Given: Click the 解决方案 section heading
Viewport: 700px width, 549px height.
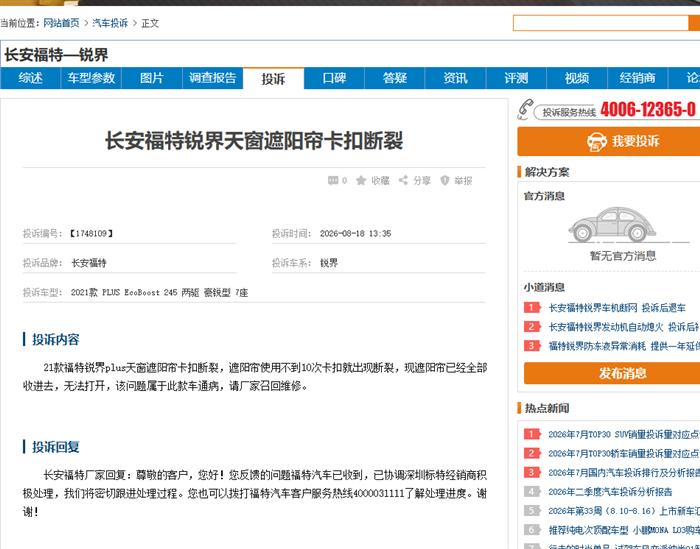Looking at the screenshot, I should click(547, 172).
